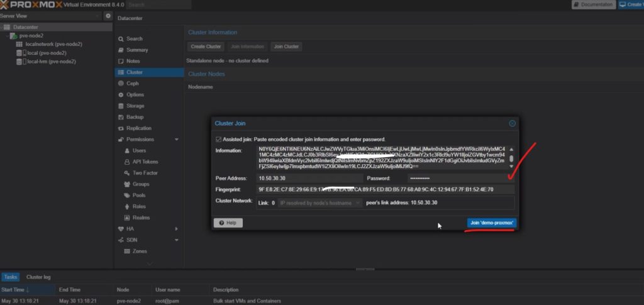Open local (pve-node2) storage entry
The width and height of the screenshot is (644, 305).
(47, 53)
